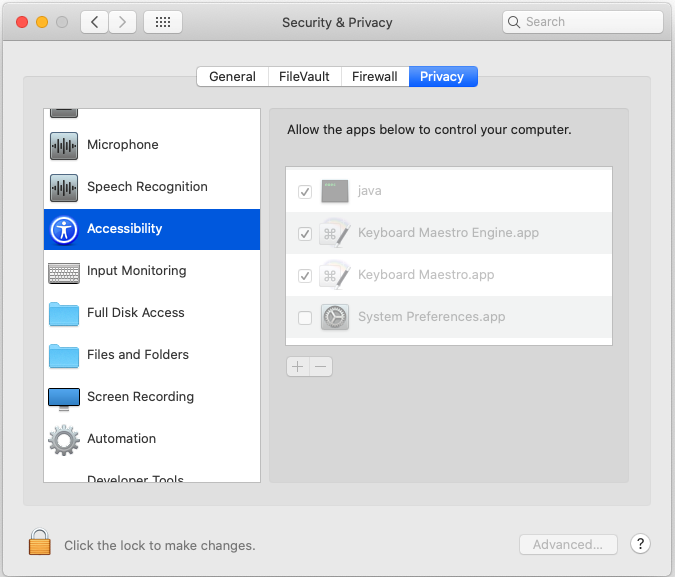Uncheck Keyboard Maestro Engine.app checkbox

pyautogui.click(x=305, y=233)
